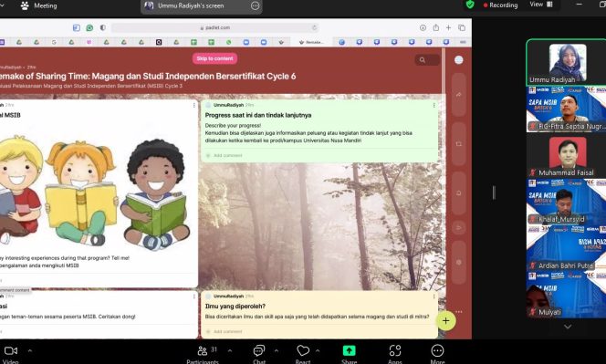Viewport: 606px width, 364px height.
Task: Add comment on Progress saat ini post
Action: (x=228, y=155)
